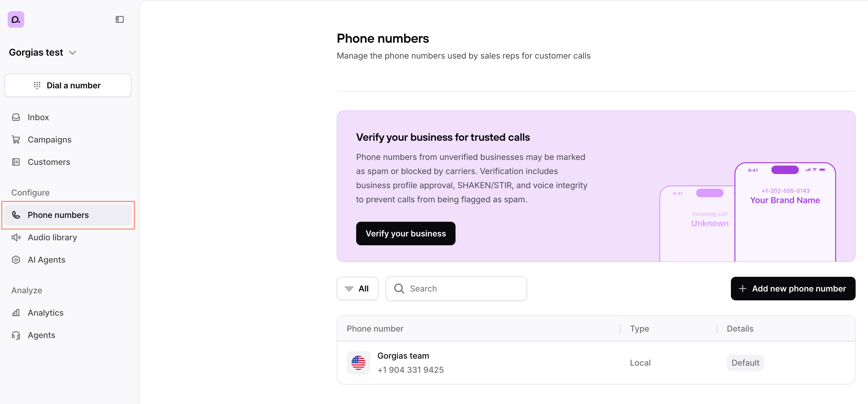868x404 pixels.
Task: Open the All filter dropdown
Action: tap(357, 289)
